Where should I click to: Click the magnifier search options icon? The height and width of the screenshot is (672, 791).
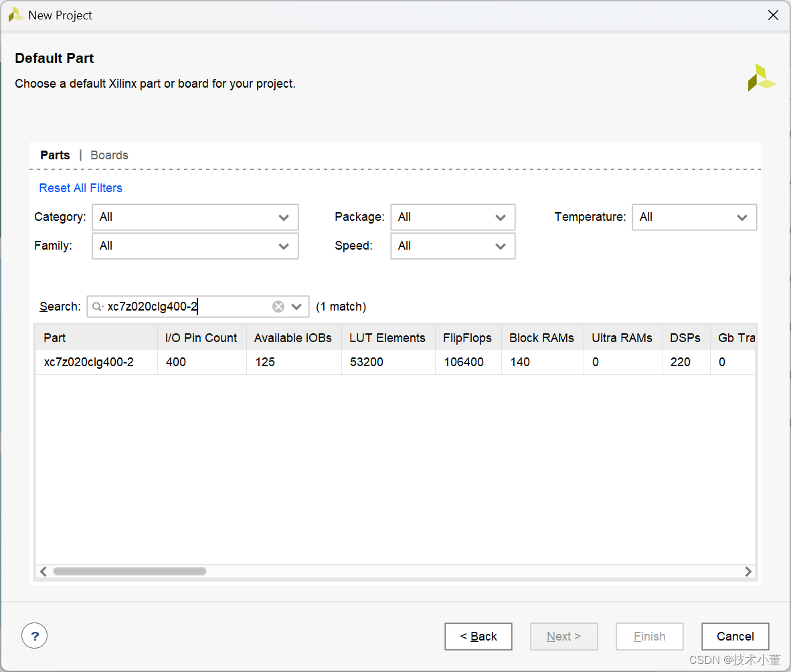click(x=98, y=307)
